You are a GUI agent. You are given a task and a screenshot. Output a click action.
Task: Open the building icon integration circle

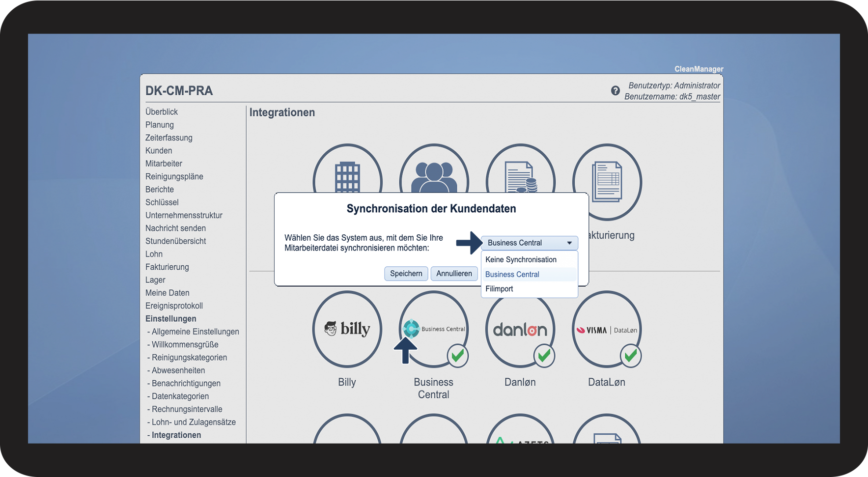347,168
